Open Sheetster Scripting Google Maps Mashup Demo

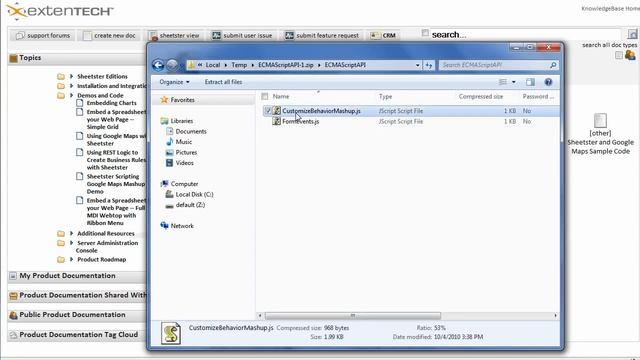pyautogui.click(x=116, y=184)
